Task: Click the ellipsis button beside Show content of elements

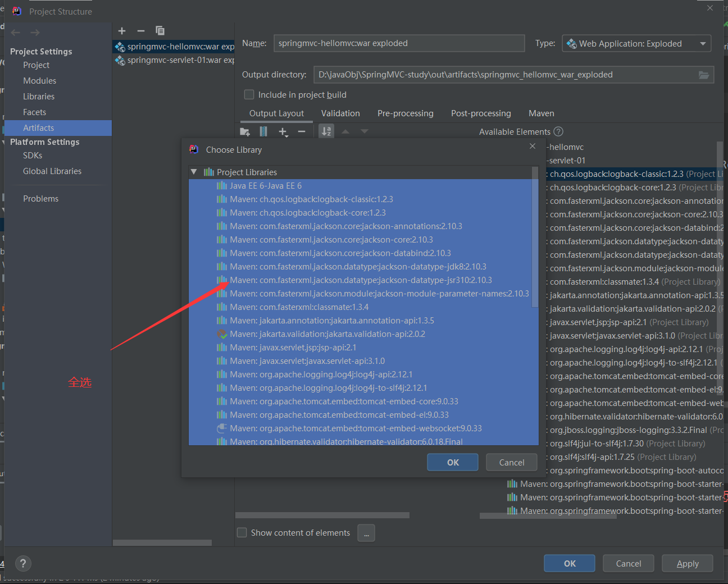Action: click(366, 533)
